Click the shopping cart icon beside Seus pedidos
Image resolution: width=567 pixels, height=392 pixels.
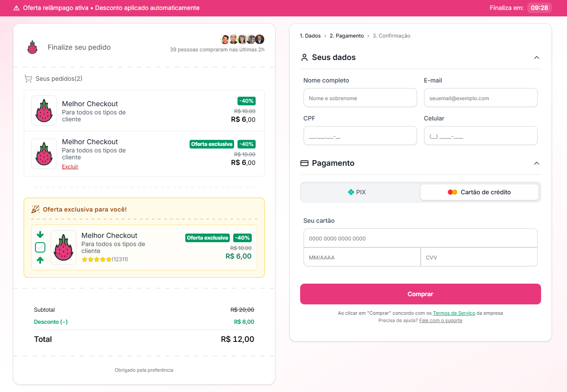point(28,79)
